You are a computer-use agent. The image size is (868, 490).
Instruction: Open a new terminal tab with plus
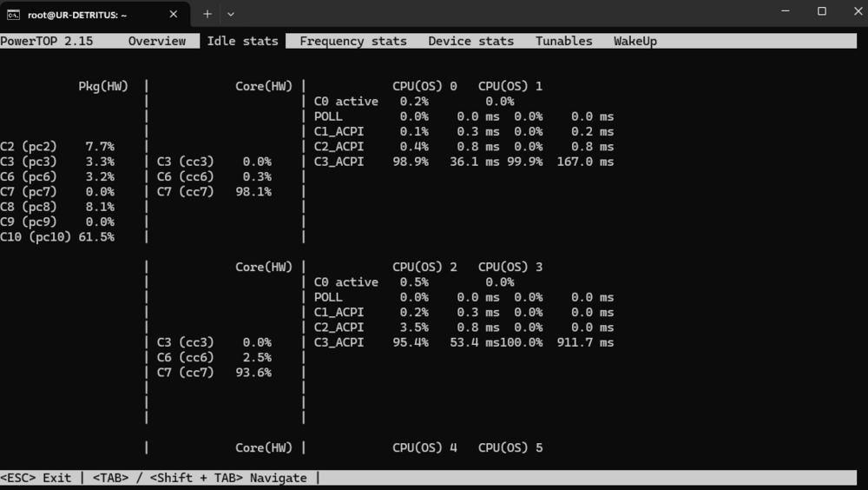[x=207, y=15]
